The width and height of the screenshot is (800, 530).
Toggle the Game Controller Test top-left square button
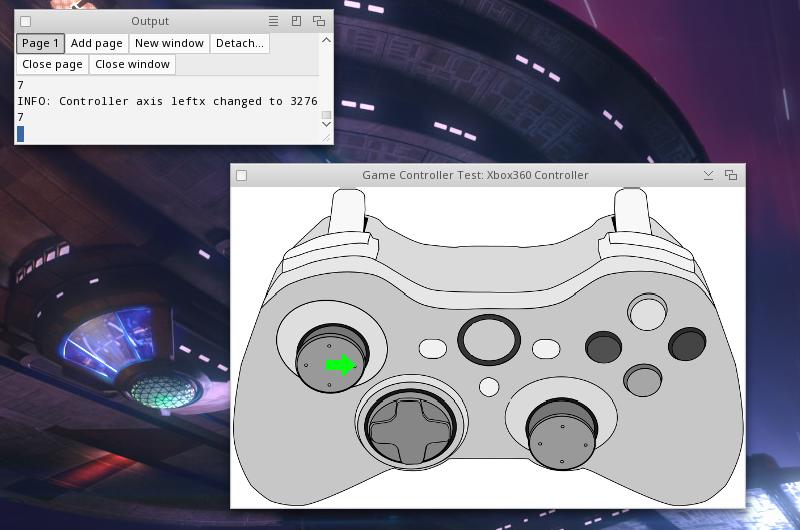[242, 175]
